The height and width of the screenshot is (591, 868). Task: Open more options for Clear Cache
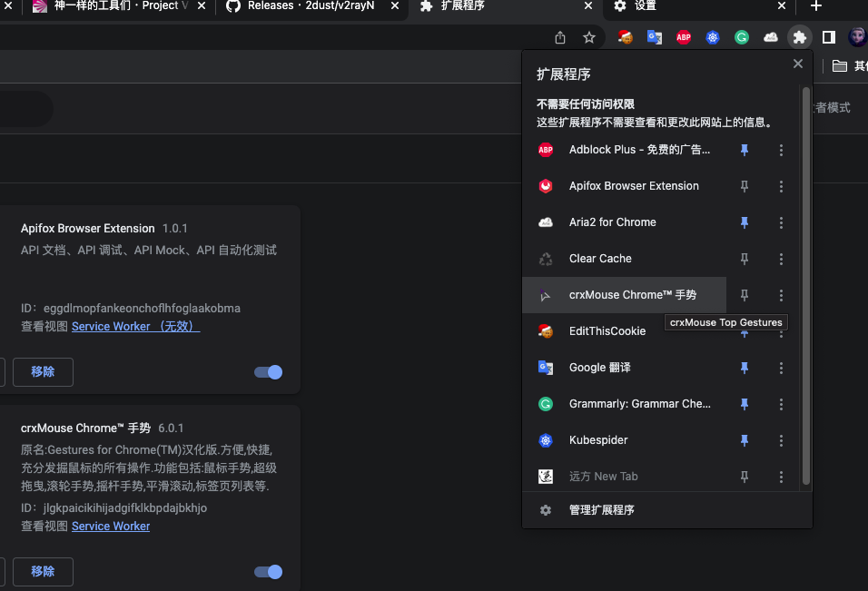pyautogui.click(x=781, y=259)
